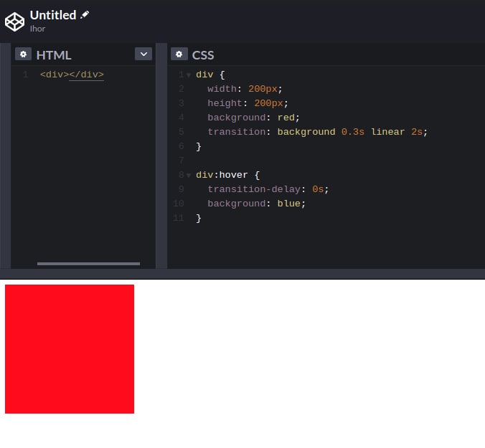Click the 'background: blue;' line
The width and height of the screenshot is (485, 448).
pos(256,204)
